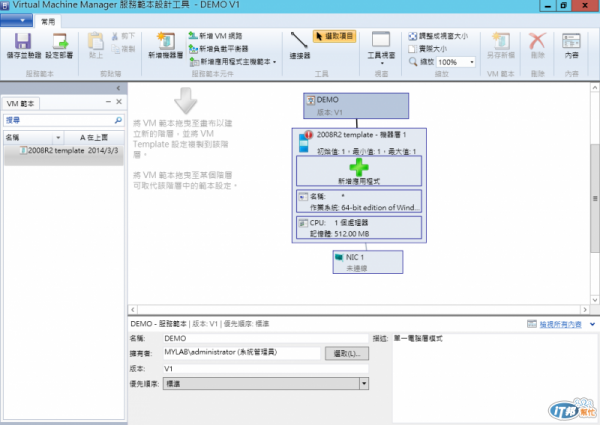Sort by the Name column header

pyautogui.click(x=28, y=137)
